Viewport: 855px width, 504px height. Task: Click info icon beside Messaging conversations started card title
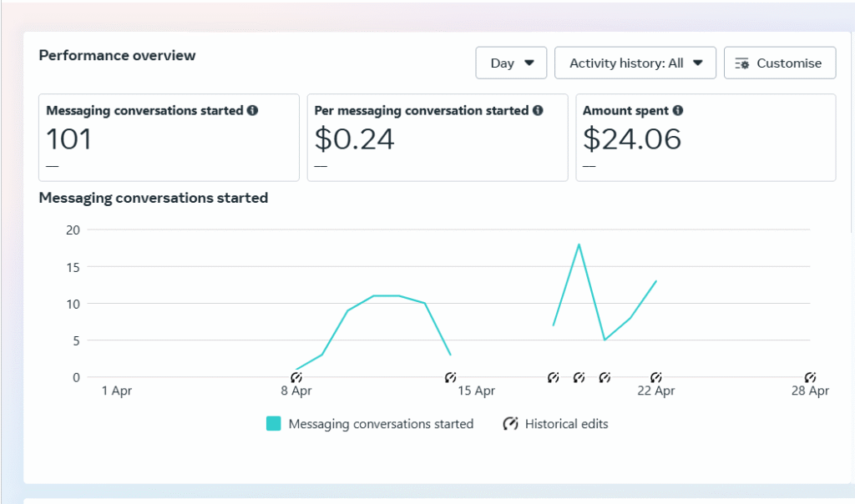253,110
